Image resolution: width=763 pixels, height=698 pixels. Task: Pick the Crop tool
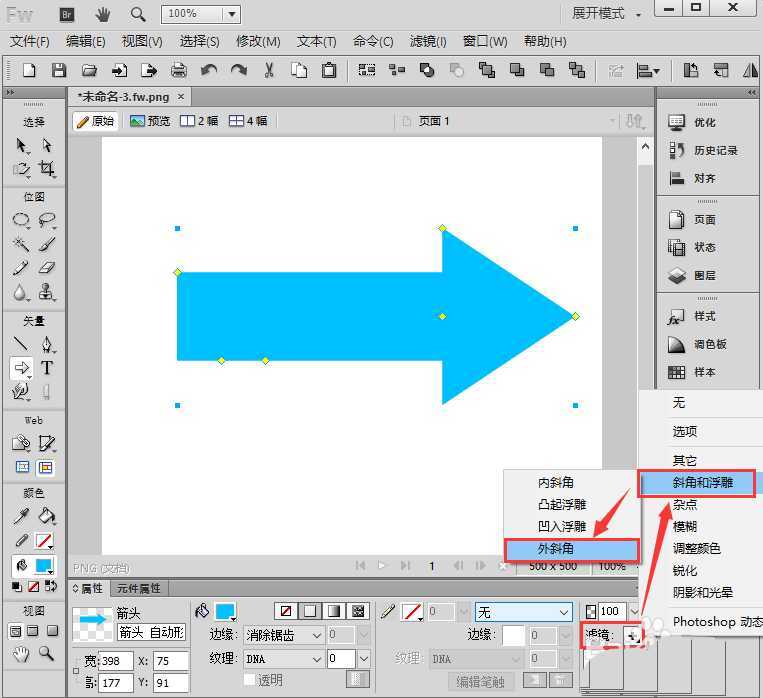click(46, 169)
